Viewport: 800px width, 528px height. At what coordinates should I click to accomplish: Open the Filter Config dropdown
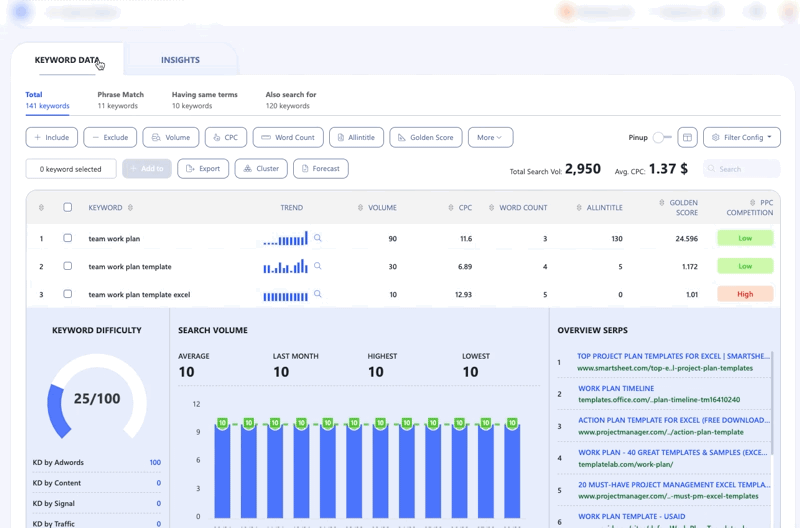(x=742, y=137)
